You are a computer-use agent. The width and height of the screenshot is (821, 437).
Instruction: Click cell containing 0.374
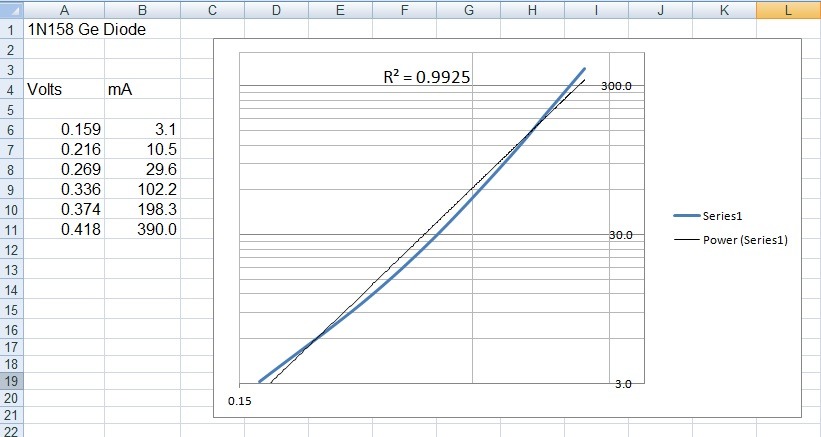(x=64, y=209)
